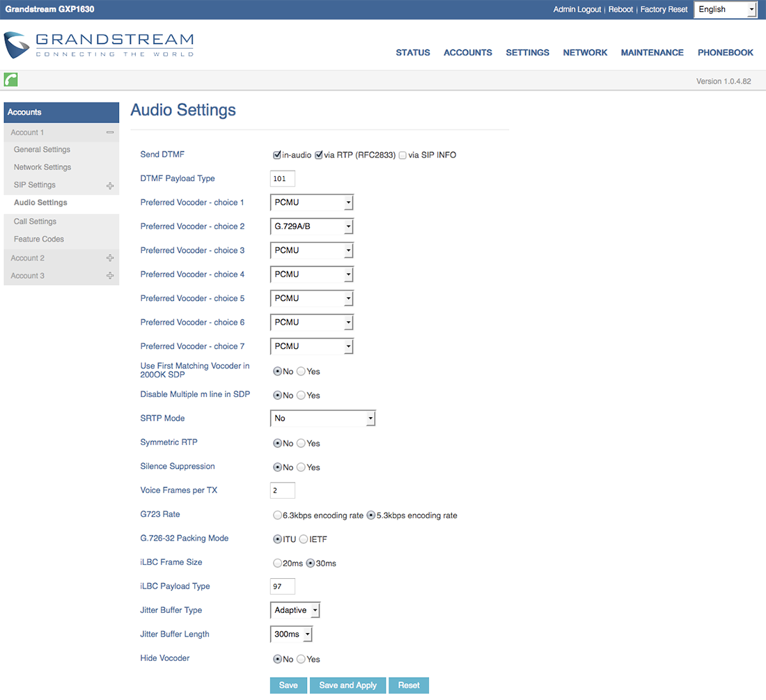This screenshot has height=700, width=766.
Task: Choose 6.3kbps encoding rate for G723
Action: tap(277, 515)
